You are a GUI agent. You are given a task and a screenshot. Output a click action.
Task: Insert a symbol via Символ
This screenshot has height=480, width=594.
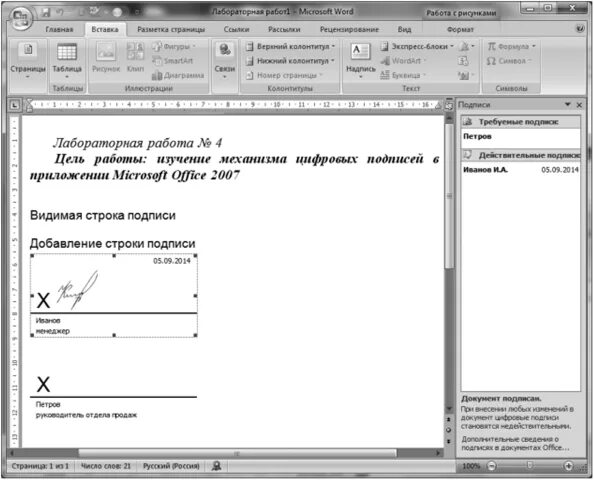point(509,61)
